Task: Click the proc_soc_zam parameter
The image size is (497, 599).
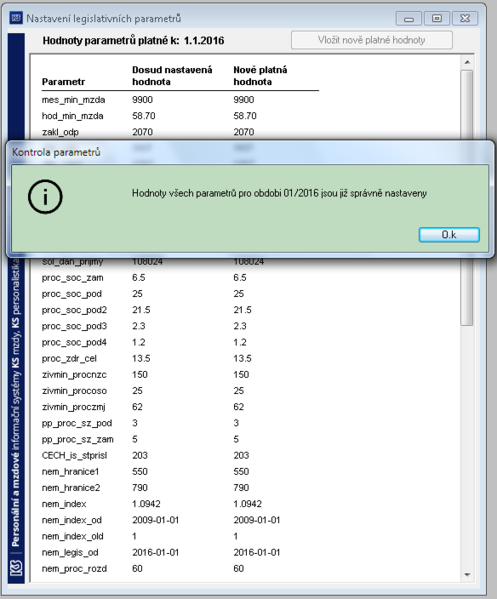Action: pos(73,278)
